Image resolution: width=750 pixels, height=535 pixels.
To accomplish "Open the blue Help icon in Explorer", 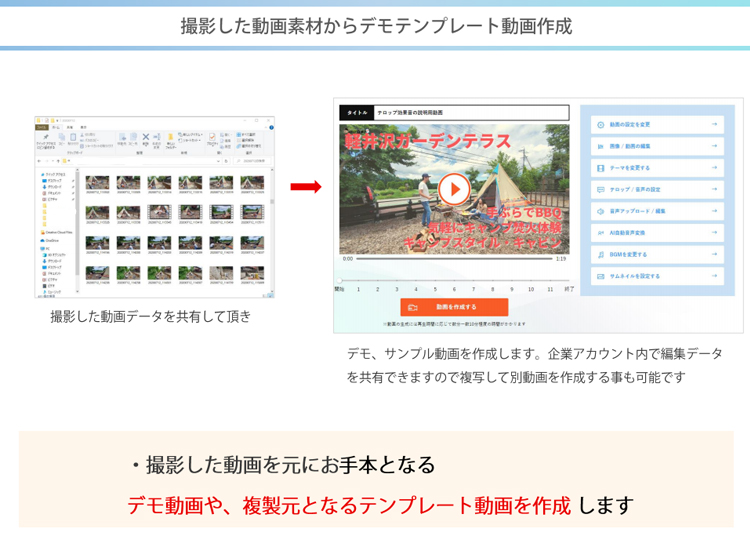I will [x=271, y=128].
